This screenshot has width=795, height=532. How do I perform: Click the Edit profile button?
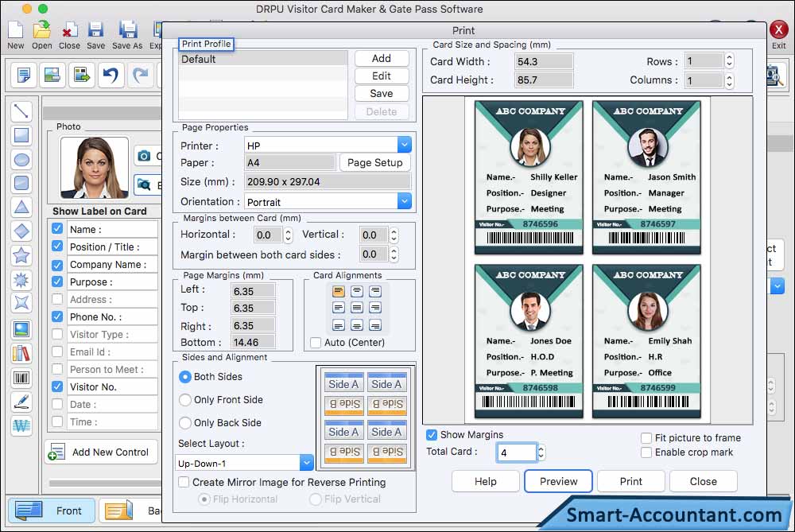[382, 76]
